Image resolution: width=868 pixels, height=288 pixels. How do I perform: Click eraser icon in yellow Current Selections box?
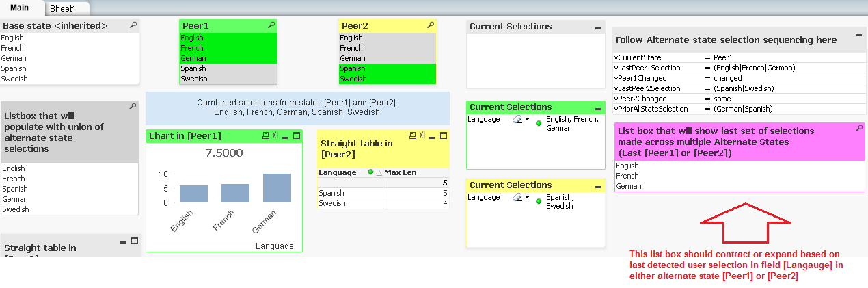coord(517,198)
